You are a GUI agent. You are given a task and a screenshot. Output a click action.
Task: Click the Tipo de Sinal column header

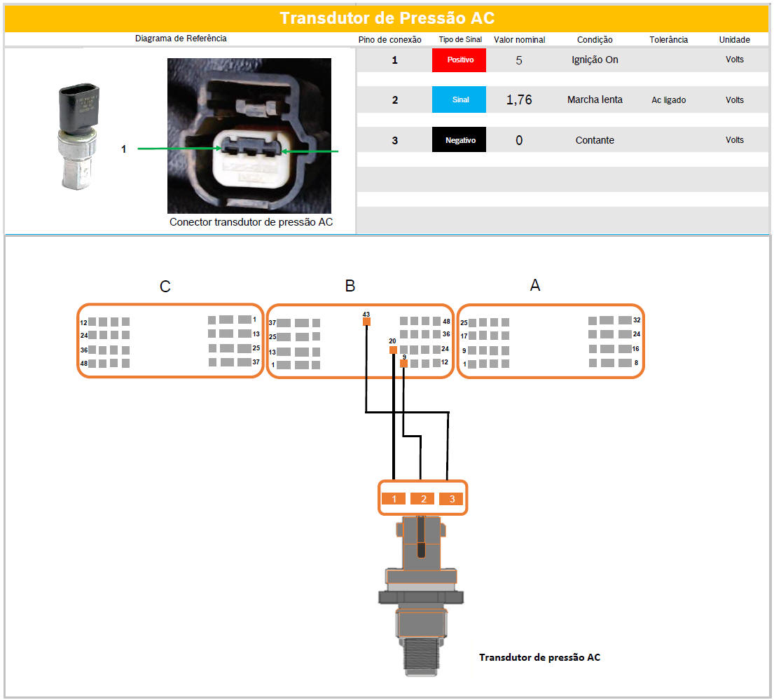pos(459,40)
